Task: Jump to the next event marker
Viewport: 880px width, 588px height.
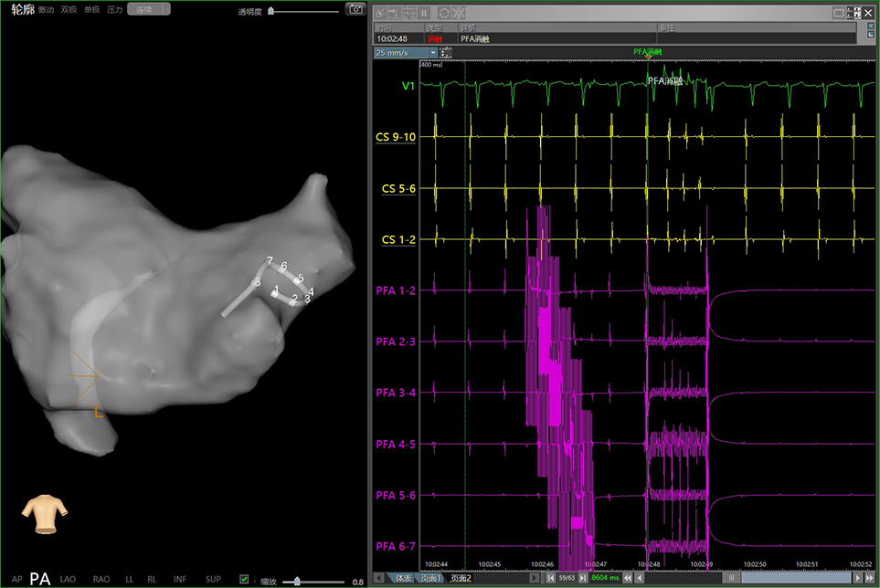Action: click(x=582, y=578)
